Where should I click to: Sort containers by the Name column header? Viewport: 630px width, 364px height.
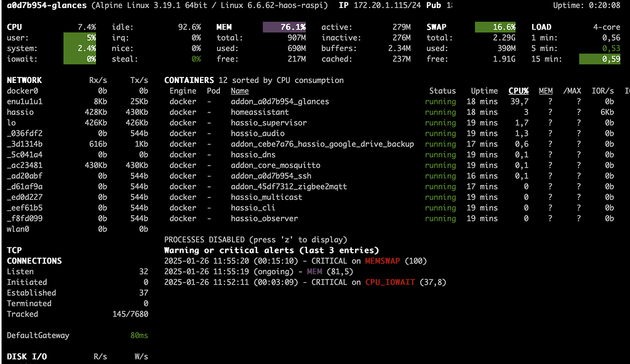pos(239,90)
